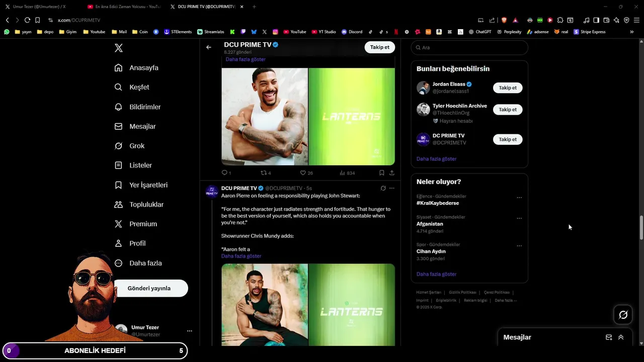This screenshot has width=644, height=362.
Task: Open view stats icon showing 834
Action: pos(343,173)
